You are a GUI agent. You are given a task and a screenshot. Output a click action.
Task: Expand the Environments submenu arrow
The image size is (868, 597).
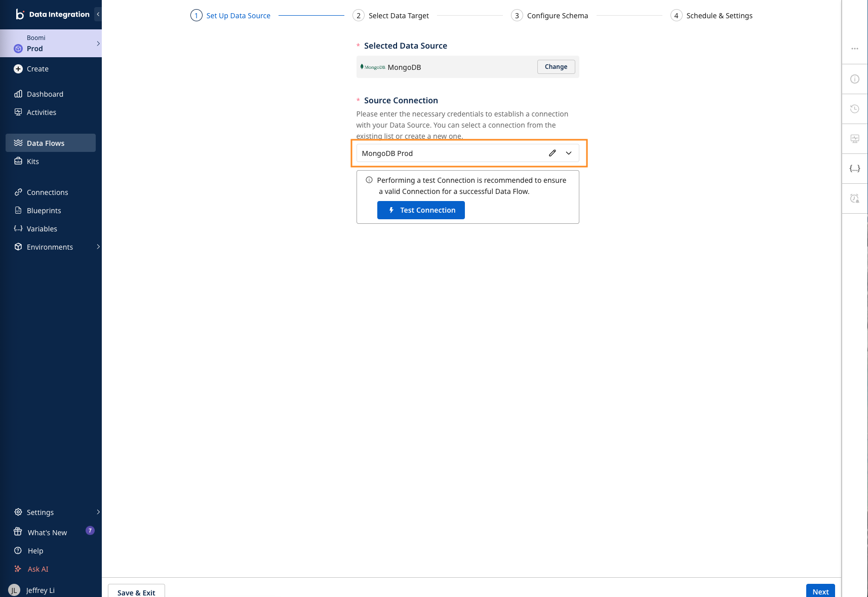tap(98, 247)
